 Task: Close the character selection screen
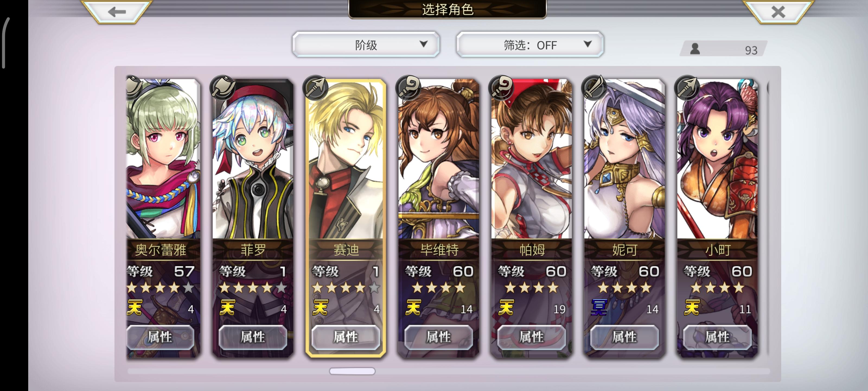tap(778, 12)
